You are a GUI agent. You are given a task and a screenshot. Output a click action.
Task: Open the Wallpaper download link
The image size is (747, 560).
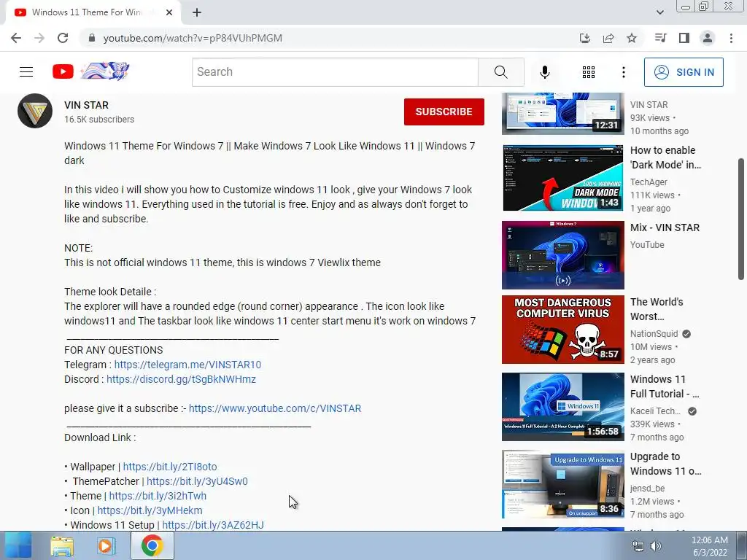coord(170,467)
